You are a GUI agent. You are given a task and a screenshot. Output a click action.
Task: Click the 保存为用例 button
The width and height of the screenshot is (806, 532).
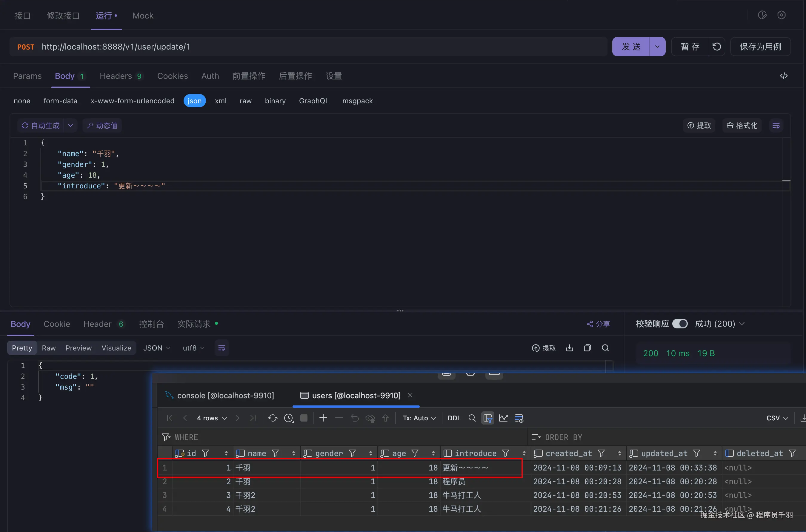760,47
